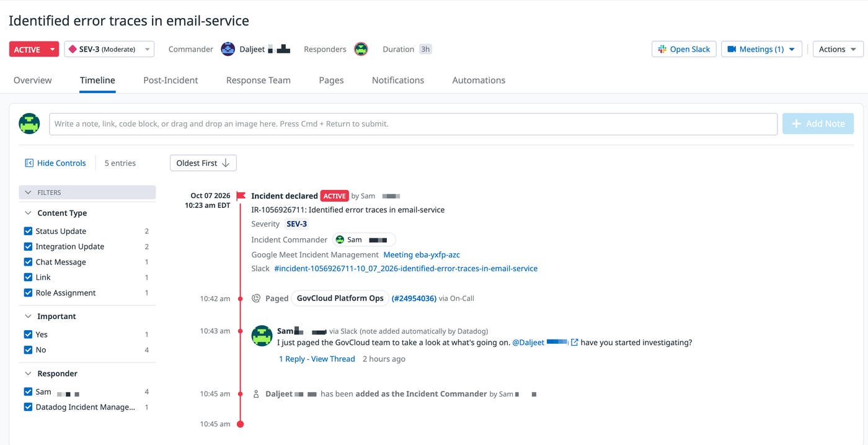Click the SEV-3 pink diamond icon
This screenshot has height=445, width=868.
[x=73, y=49]
